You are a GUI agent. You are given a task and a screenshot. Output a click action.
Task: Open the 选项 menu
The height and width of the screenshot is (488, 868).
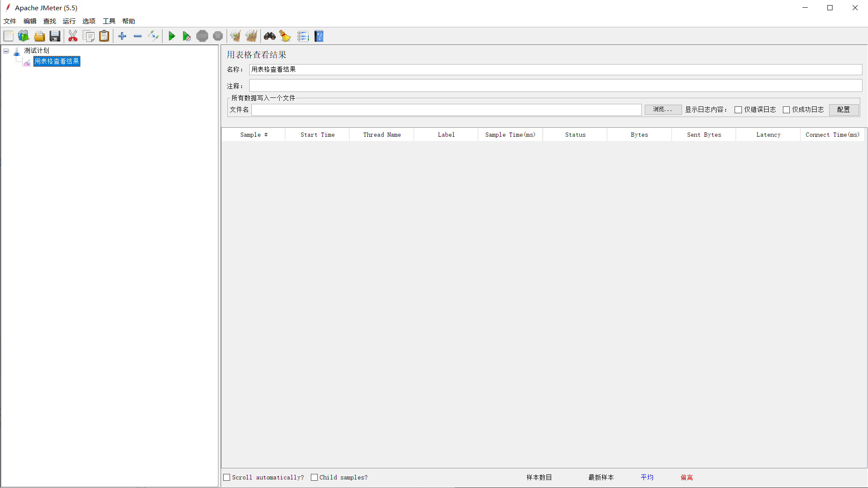coord(89,21)
